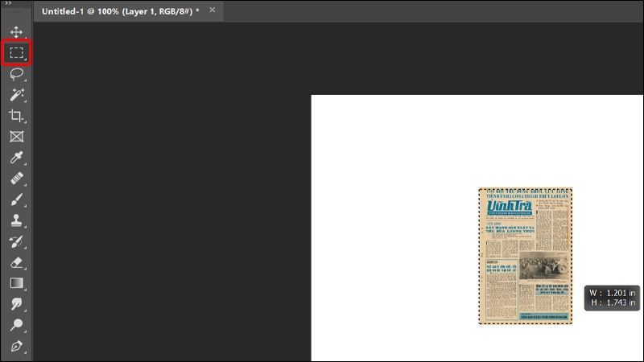Select the Frame tool

(16, 136)
